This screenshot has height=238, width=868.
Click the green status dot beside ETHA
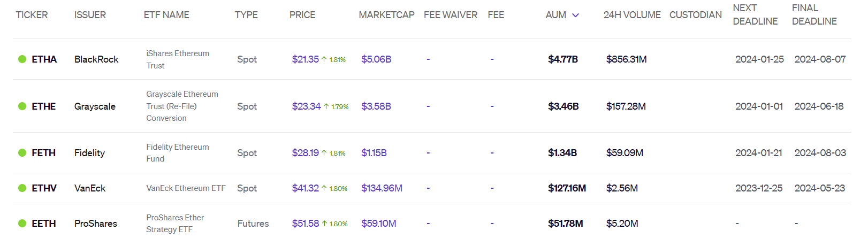pyautogui.click(x=22, y=59)
